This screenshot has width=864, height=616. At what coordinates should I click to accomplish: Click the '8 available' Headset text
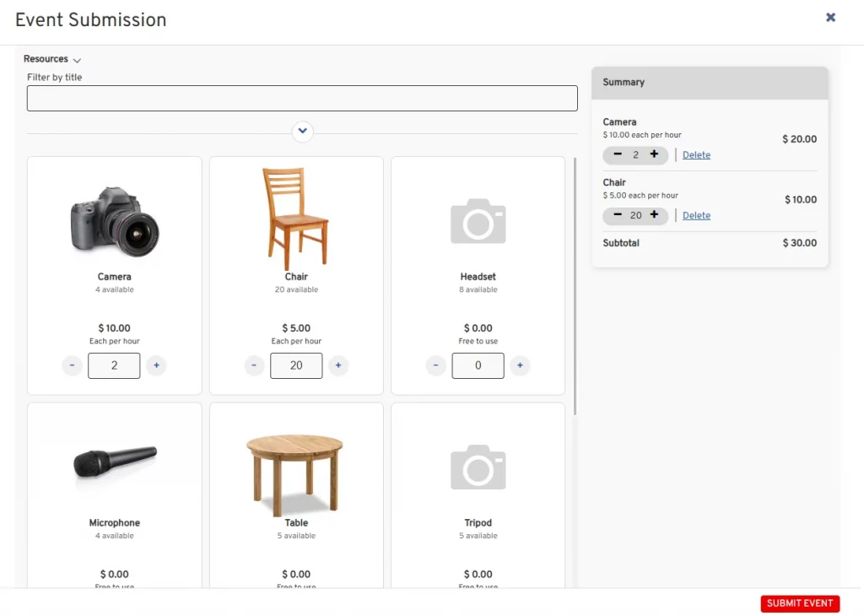coord(478,289)
